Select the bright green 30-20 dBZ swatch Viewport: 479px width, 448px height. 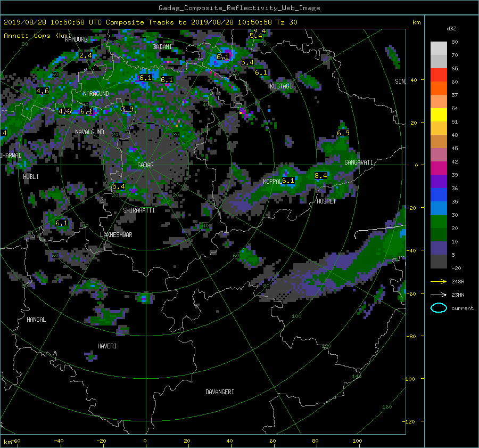pos(439,222)
